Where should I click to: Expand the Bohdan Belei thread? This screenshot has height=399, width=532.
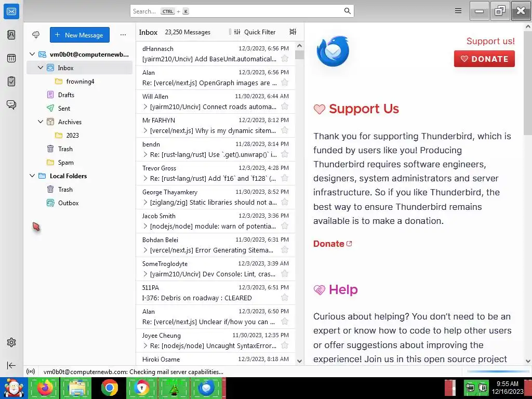(145, 250)
